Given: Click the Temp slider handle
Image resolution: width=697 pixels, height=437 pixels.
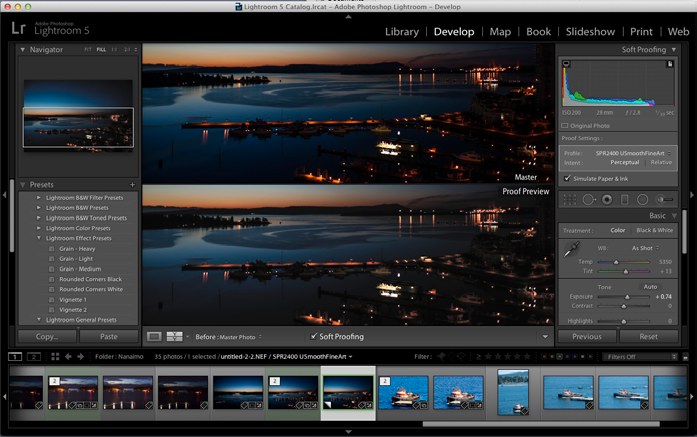Looking at the screenshot, I should pos(616,262).
